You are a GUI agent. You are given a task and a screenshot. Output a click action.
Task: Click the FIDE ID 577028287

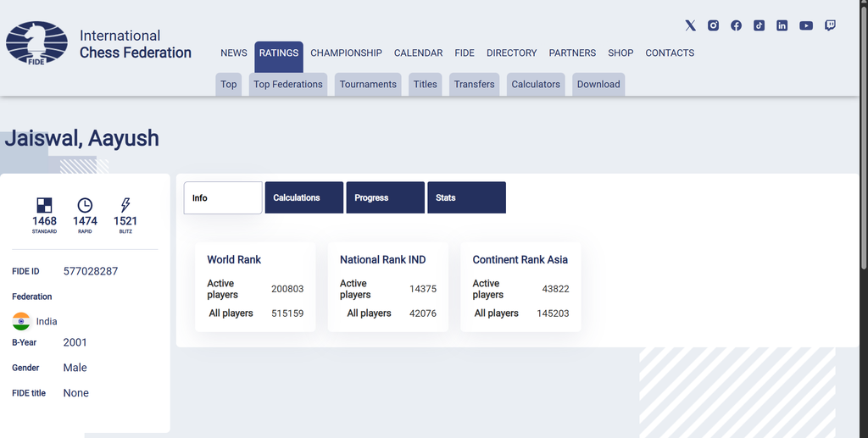[90, 271]
